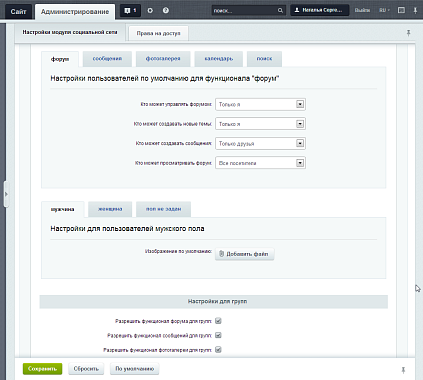The width and height of the screenshot is (423, 380).
Task: Pin the top header with pin icon
Action: (x=415, y=10)
